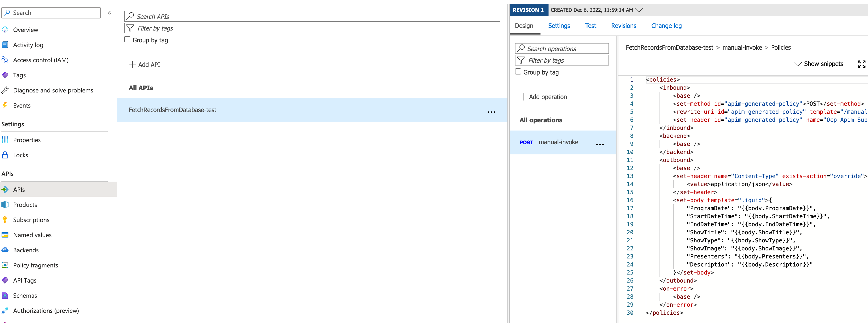
Task: Click the Schemas icon
Action: pyautogui.click(x=5, y=295)
